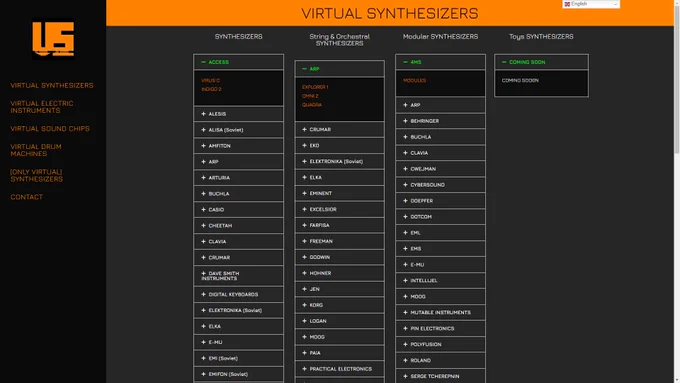Expand the INTELLIJEL section
The width and height of the screenshot is (680, 383).
coord(440,281)
